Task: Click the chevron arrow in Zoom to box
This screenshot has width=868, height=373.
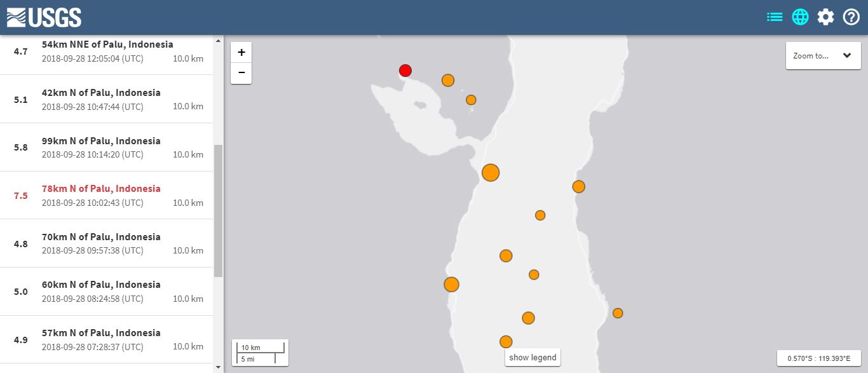Action: pyautogui.click(x=846, y=56)
